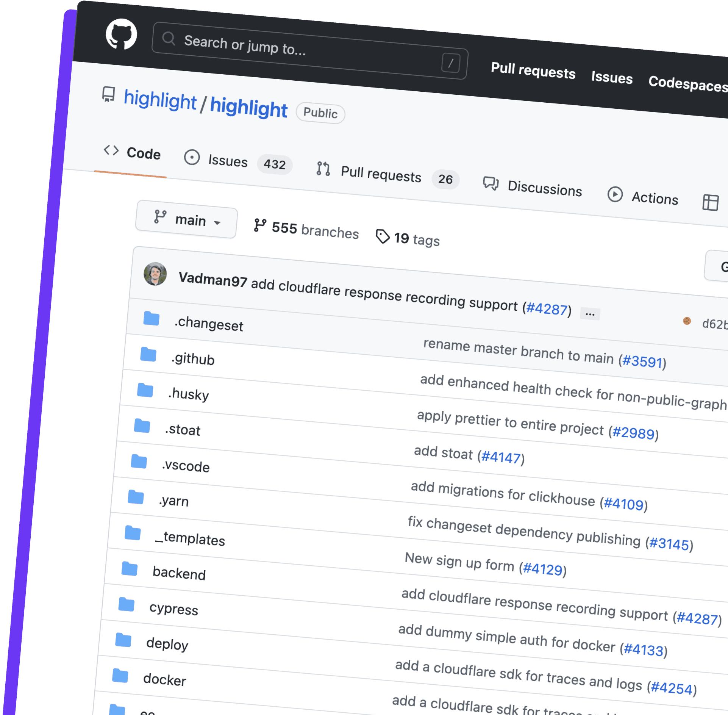Open the .changeset folder

click(209, 324)
